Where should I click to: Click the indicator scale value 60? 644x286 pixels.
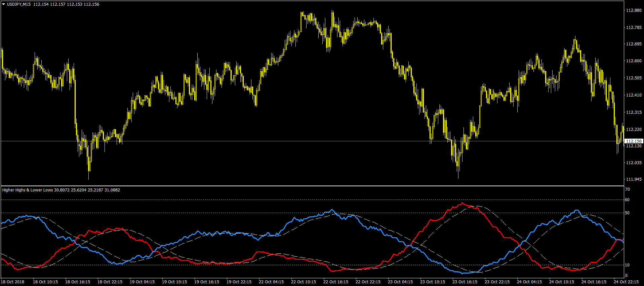point(627,200)
